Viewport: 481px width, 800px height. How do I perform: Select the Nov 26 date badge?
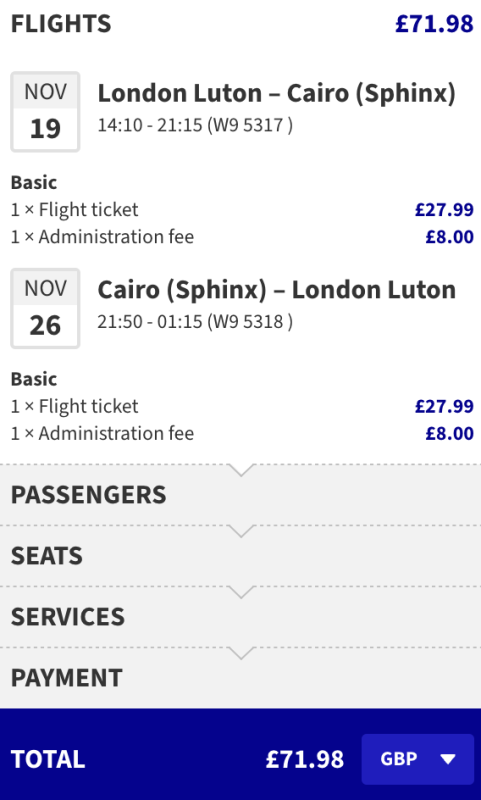(45, 308)
